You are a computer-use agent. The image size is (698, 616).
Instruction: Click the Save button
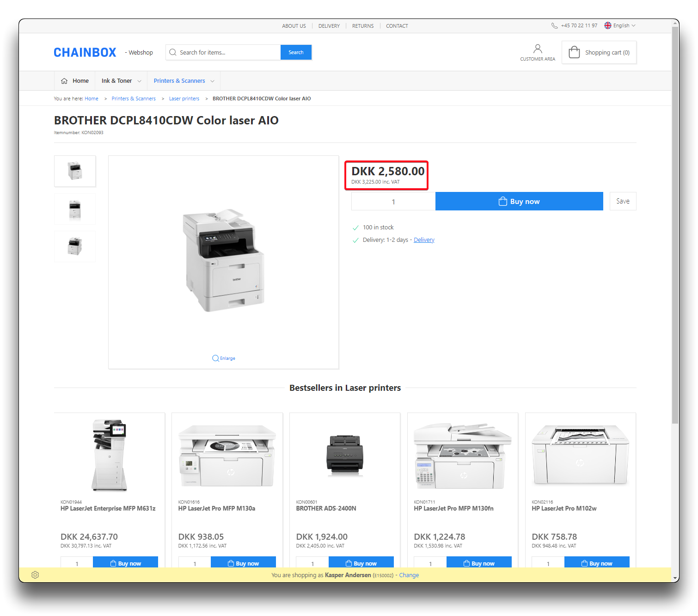pyautogui.click(x=623, y=201)
